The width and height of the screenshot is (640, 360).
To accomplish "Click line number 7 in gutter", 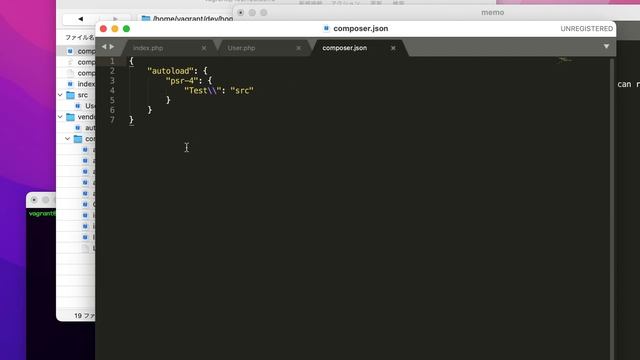I will (112, 120).
